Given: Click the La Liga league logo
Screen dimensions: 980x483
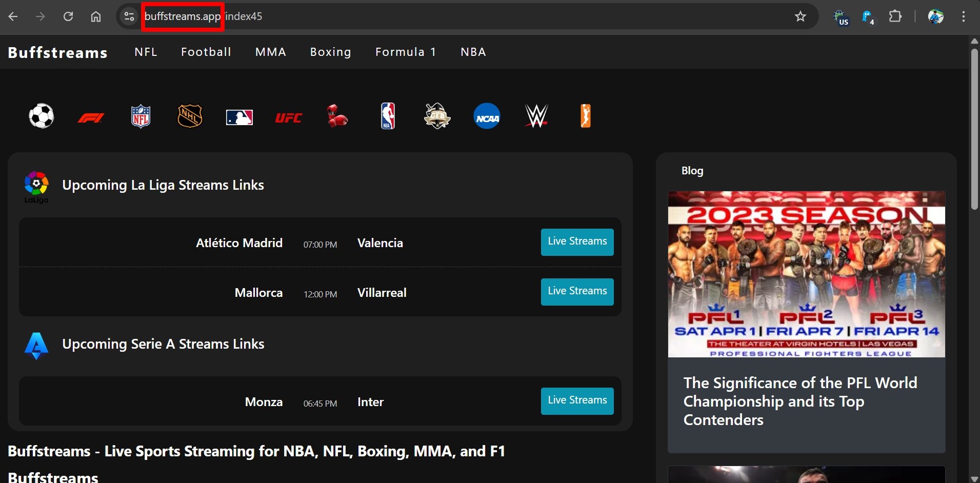Looking at the screenshot, I should [x=36, y=187].
